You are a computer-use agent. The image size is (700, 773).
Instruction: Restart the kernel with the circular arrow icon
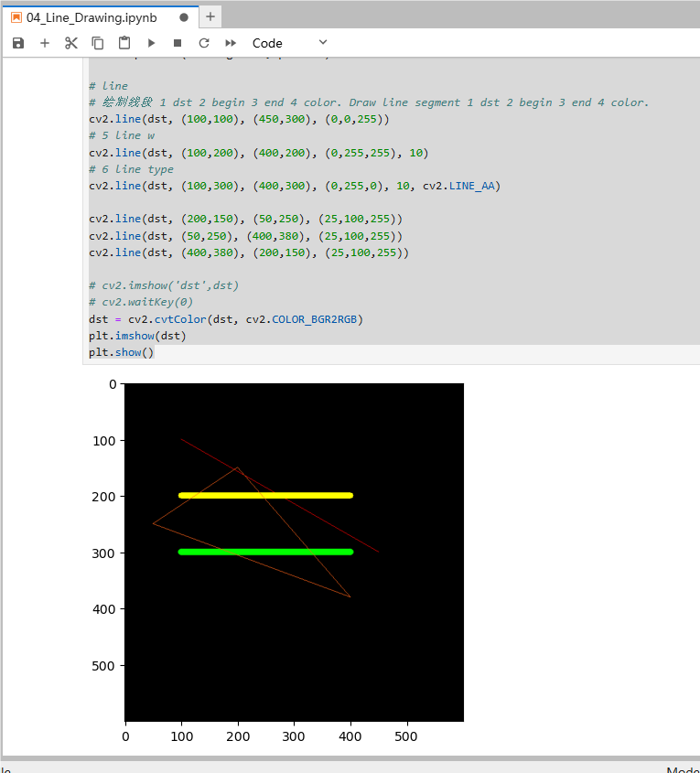[204, 43]
